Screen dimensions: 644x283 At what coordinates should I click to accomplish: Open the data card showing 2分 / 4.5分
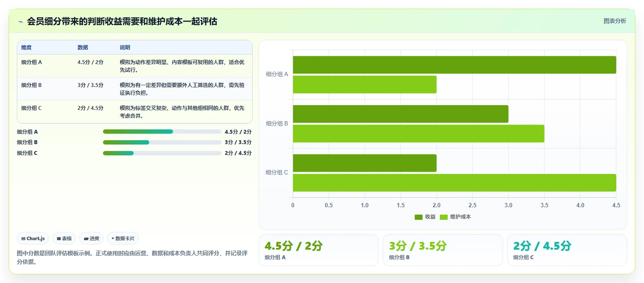[x=567, y=250]
